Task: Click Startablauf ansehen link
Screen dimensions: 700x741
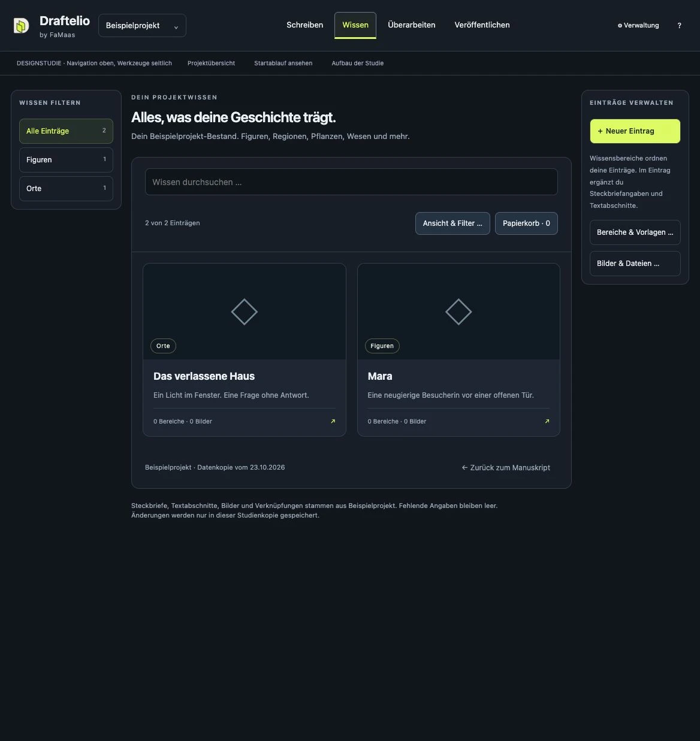Action: (283, 63)
